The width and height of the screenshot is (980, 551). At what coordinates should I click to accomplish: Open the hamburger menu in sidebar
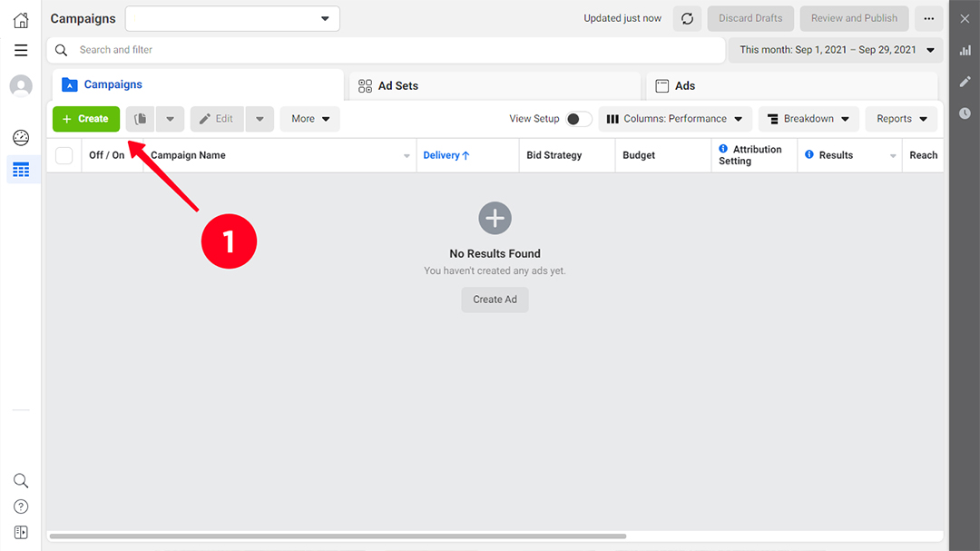coord(21,50)
